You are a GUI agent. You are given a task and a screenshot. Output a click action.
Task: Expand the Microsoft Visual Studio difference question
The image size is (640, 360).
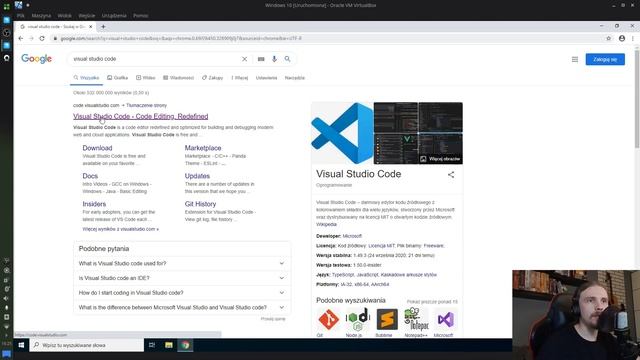182,308
